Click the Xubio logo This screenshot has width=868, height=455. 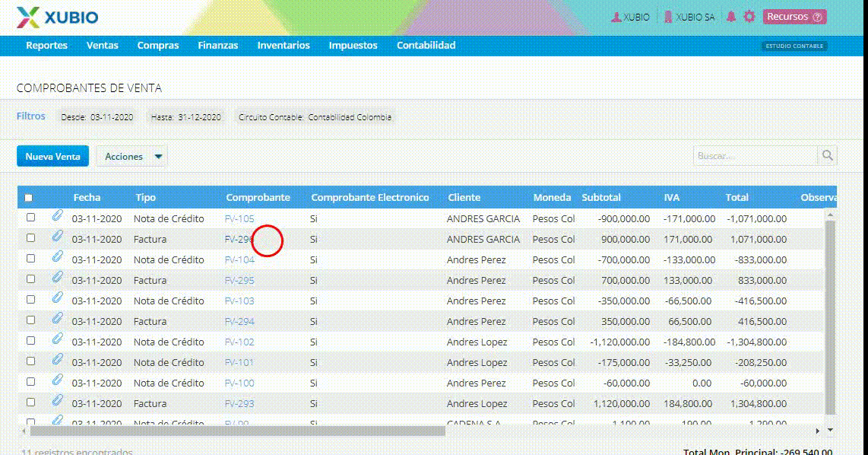[57, 17]
